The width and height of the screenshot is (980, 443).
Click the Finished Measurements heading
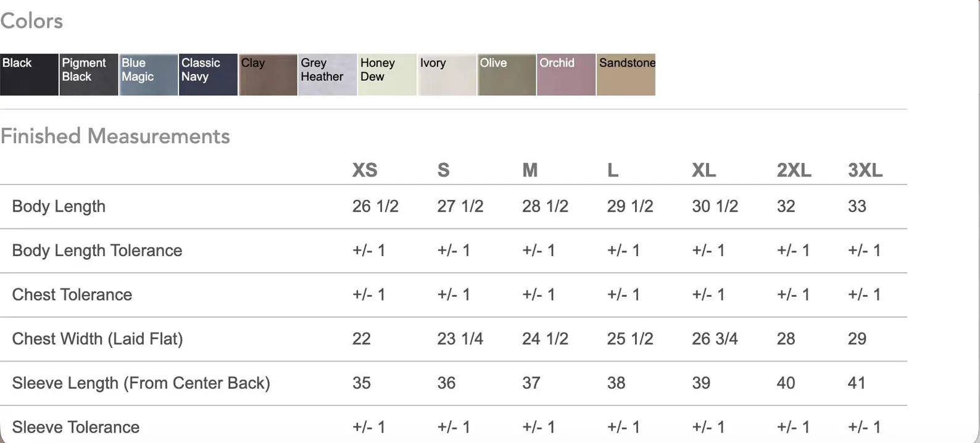[115, 136]
